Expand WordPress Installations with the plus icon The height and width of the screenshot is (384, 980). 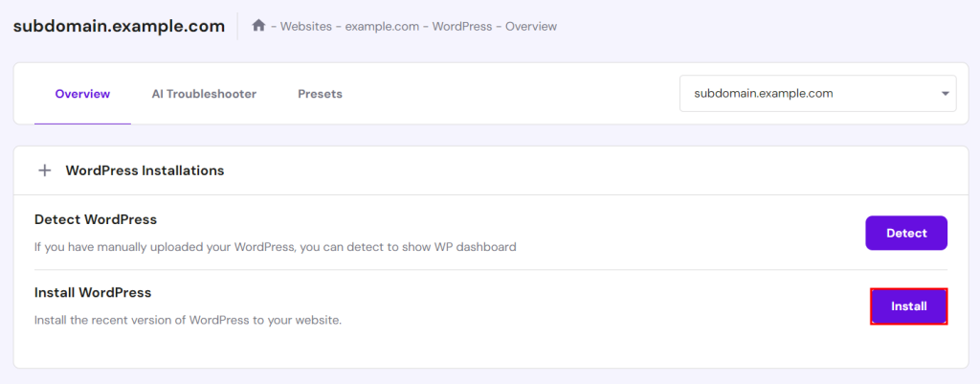(x=44, y=170)
